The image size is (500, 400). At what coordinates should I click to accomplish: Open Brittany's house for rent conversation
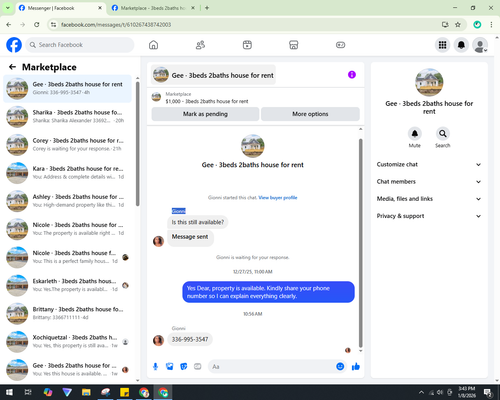pos(67,313)
